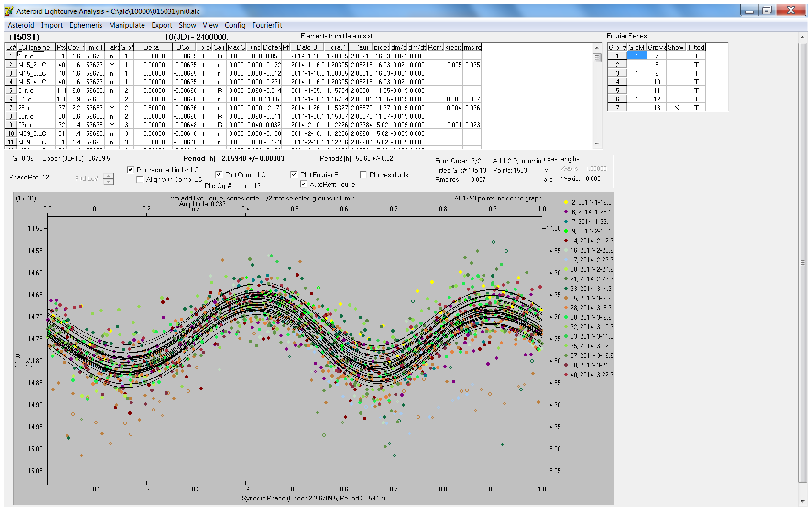Select the M15_3.LC row
The image size is (812, 511).
pyautogui.click(x=243, y=73)
